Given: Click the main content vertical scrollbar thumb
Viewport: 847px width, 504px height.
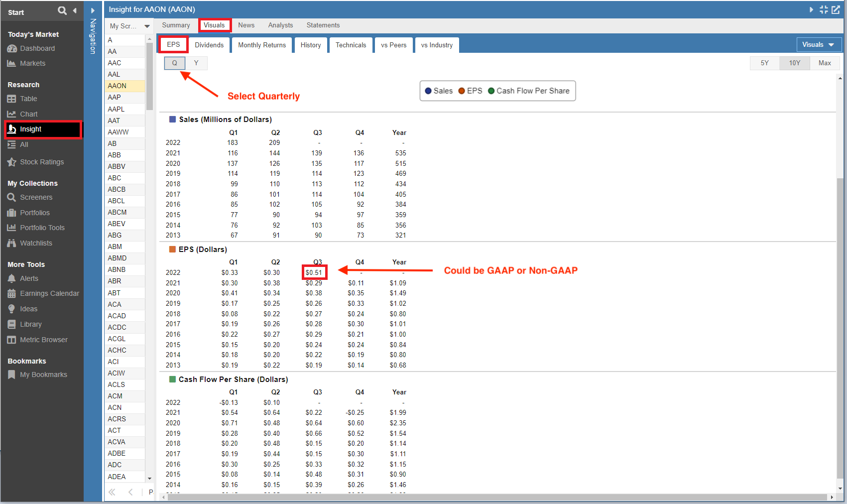Looking at the screenshot, I should 841,328.
